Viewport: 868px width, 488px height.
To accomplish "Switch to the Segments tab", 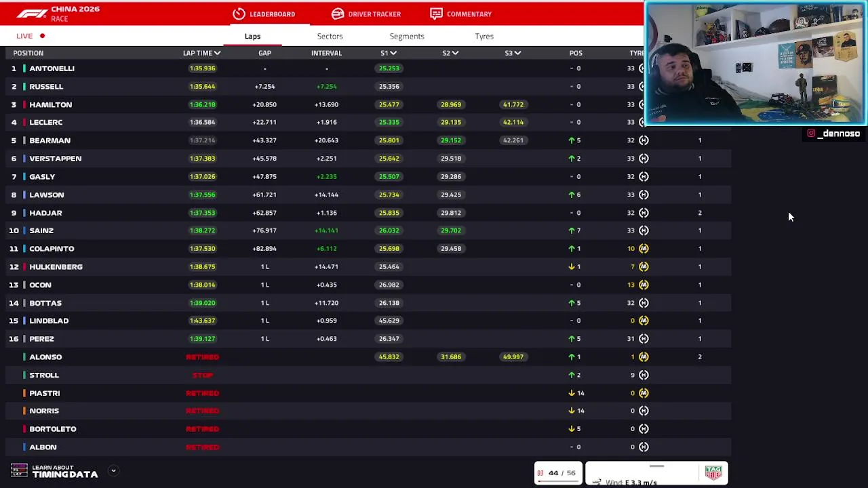I will 407,36.
